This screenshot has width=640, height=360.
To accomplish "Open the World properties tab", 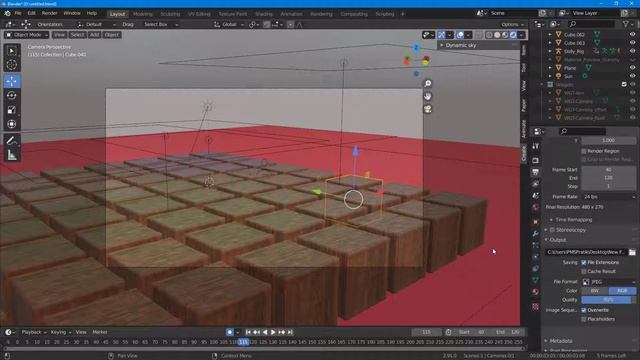I will [x=536, y=207].
